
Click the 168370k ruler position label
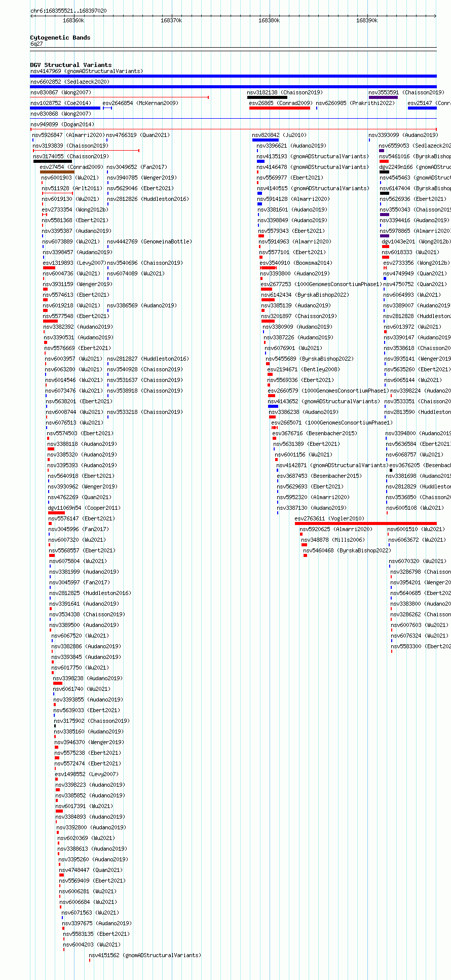click(171, 20)
